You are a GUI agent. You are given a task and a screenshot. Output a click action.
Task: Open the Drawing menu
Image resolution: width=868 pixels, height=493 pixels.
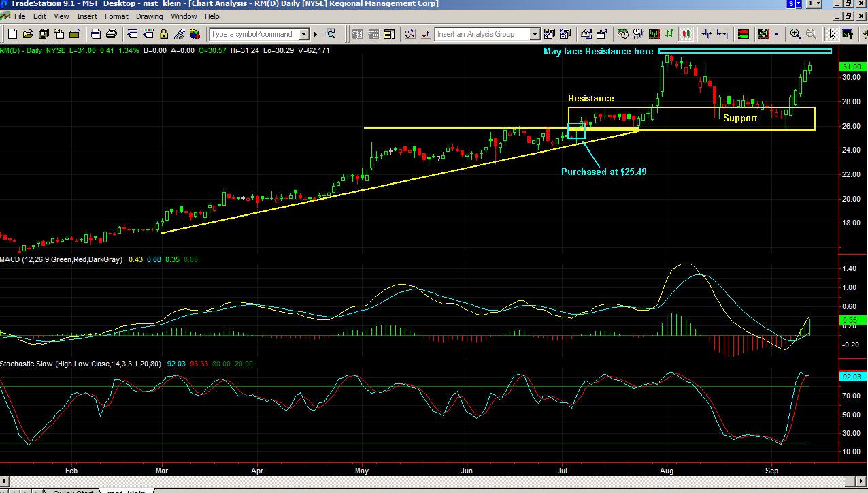149,16
